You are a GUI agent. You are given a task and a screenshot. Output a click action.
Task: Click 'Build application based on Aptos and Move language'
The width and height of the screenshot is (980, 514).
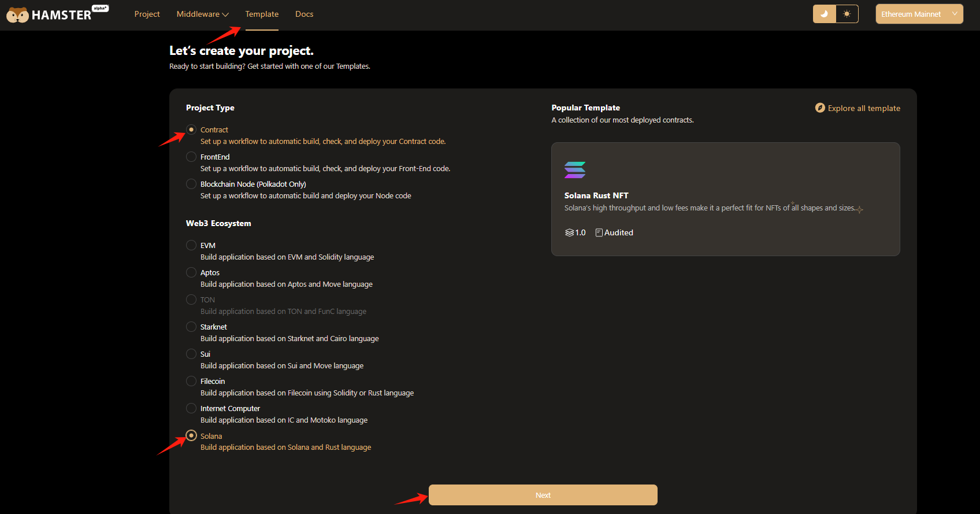[x=287, y=284]
